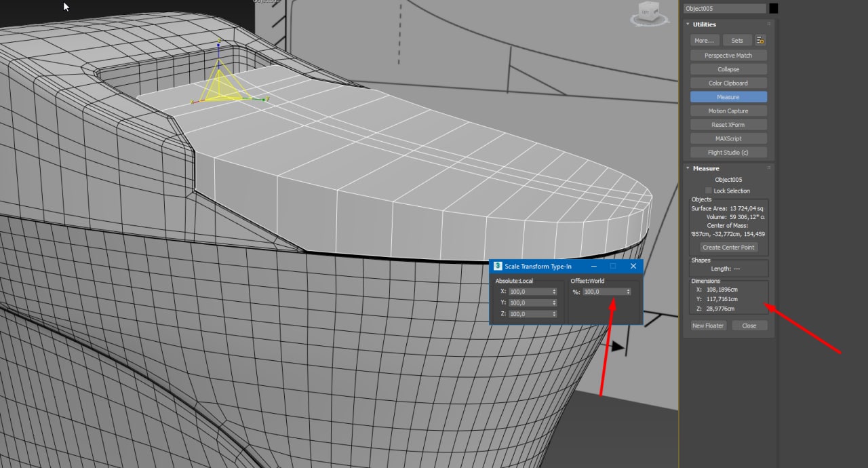
Task: Launch Flight Studio (c) utility
Action: [728, 153]
